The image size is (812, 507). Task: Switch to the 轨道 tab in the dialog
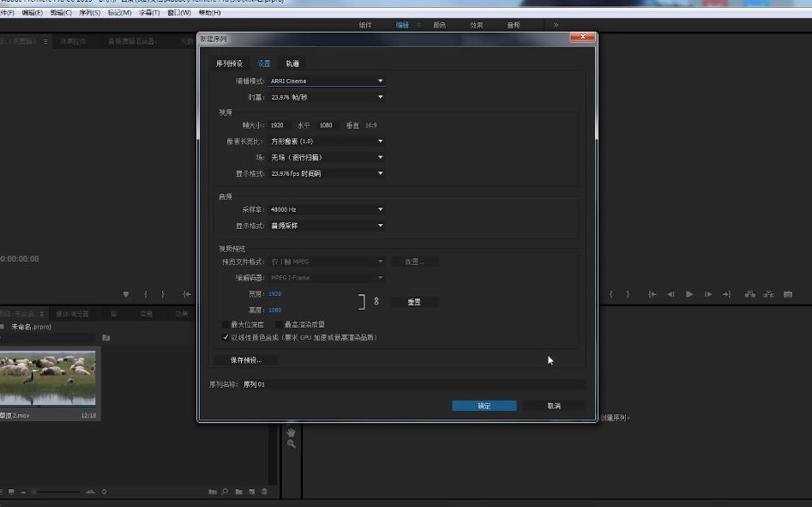292,63
